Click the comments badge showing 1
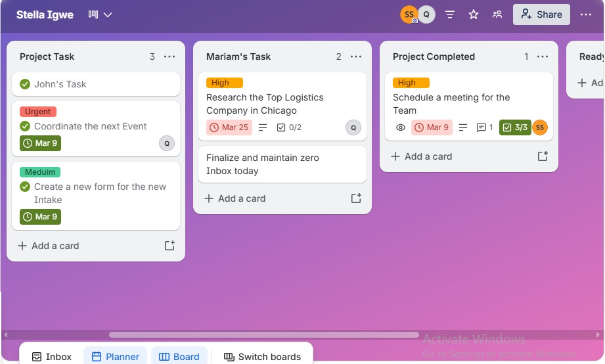The image size is (605, 364). tap(485, 127)
